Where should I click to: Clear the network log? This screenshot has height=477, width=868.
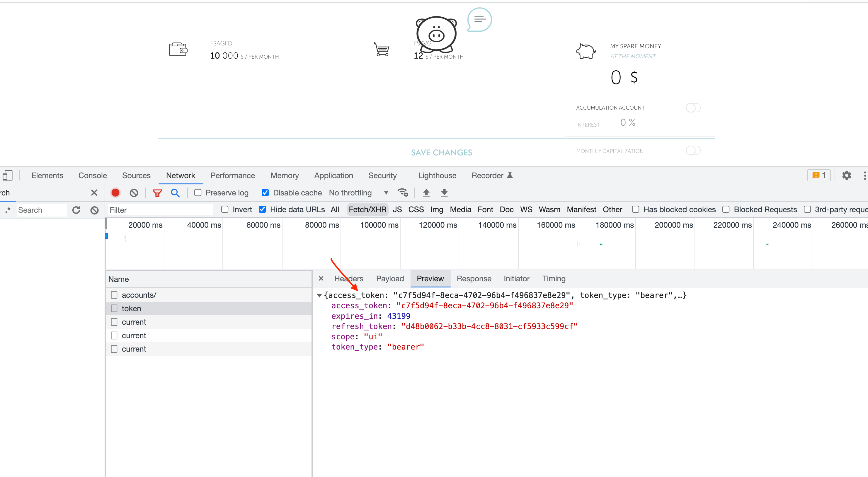point(134,193)
